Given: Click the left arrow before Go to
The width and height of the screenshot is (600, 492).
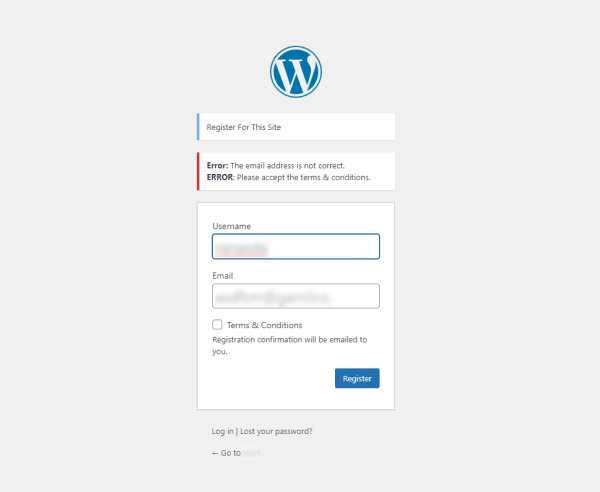Looking at the screenshot, I should 215,453.
